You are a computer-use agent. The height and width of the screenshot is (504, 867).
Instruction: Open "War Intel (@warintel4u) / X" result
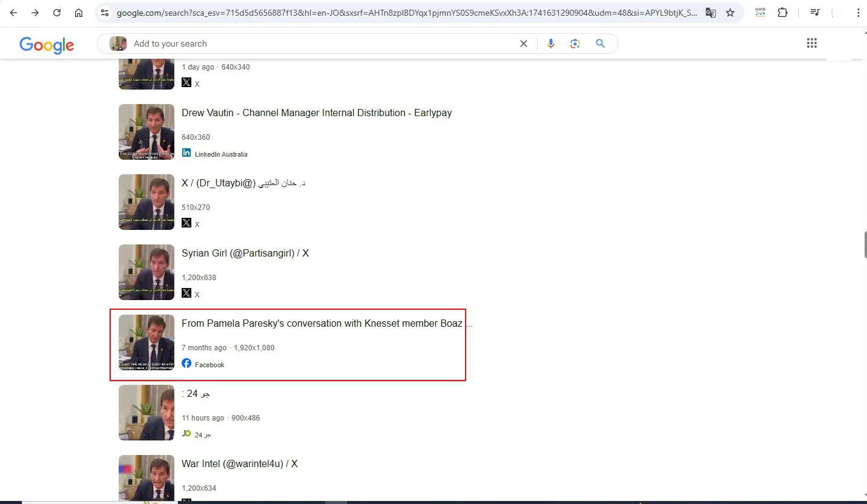click(x=240, y=464)
